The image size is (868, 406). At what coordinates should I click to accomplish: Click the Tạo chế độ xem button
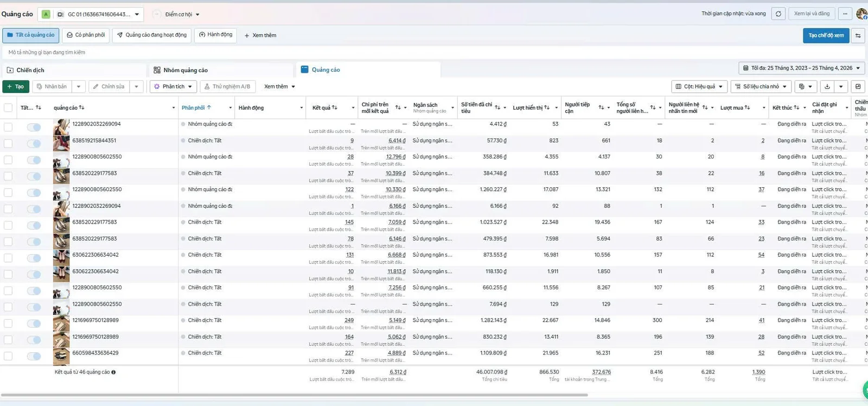click(x=826, y=35)
